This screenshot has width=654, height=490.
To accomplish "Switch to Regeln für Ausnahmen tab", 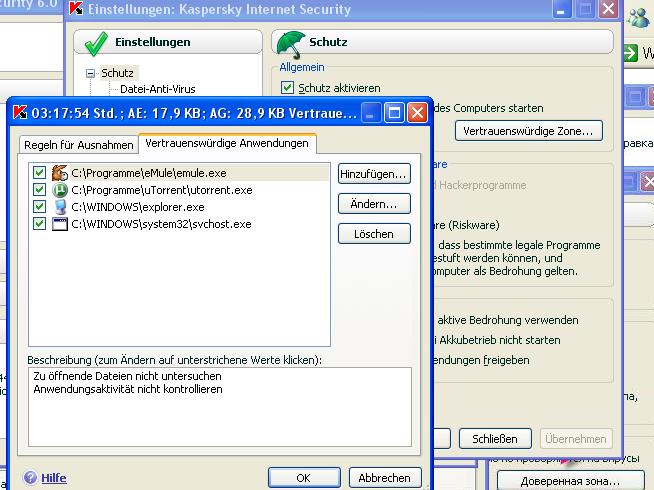I will (x=78, y=145).
